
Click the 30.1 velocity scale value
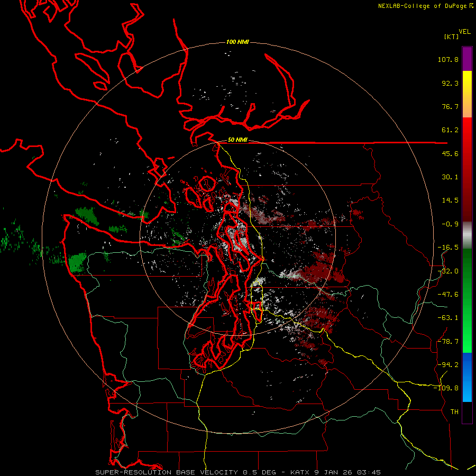coord(450,177)
